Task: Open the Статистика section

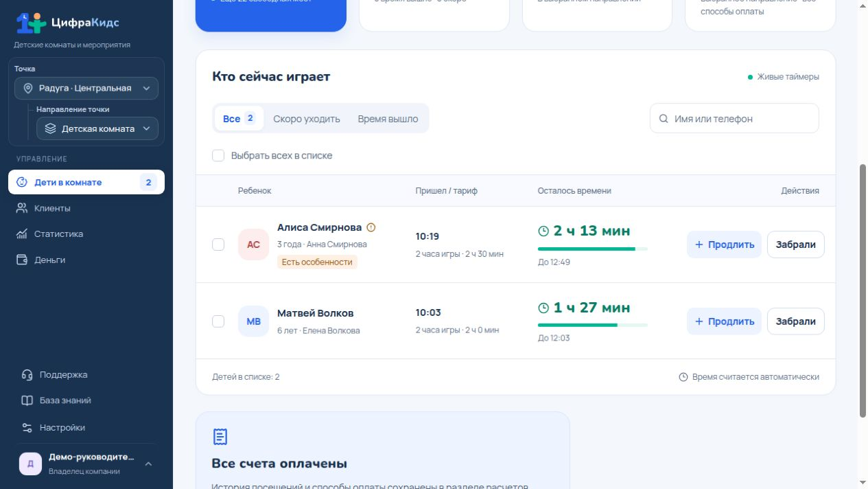Action: 86,234
